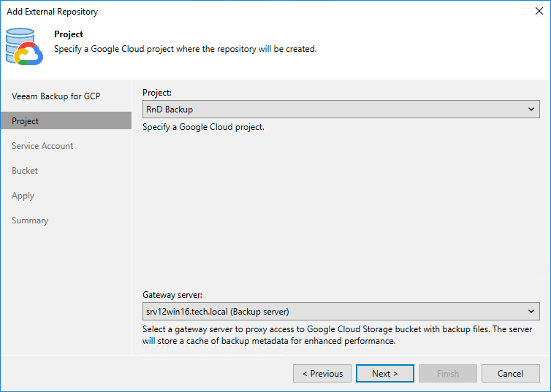Click the "Gateway server:" field label
The width and height of the screenshot is (551, 392).
[x=172, y=295]
